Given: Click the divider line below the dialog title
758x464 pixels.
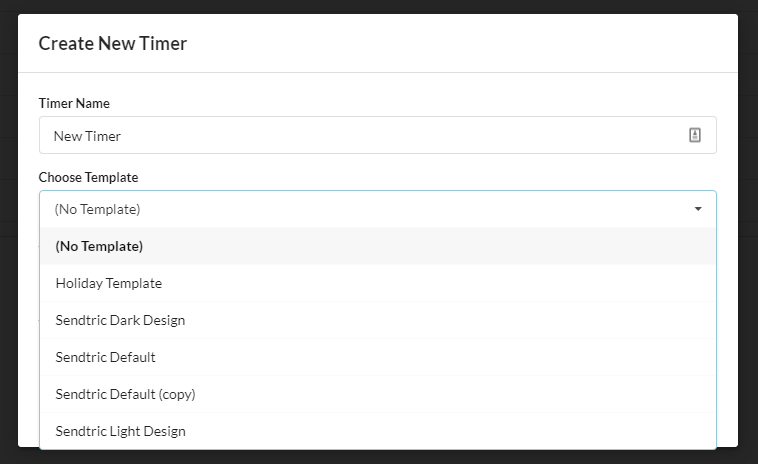Looking at the screenshot, I should pyautogui.click(x=378, y=72).
